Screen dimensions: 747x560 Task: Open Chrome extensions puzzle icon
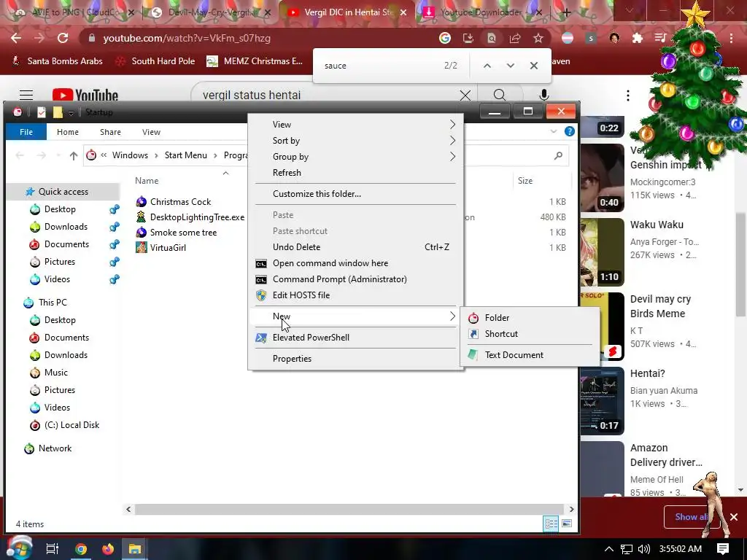[x=637, y=38]
